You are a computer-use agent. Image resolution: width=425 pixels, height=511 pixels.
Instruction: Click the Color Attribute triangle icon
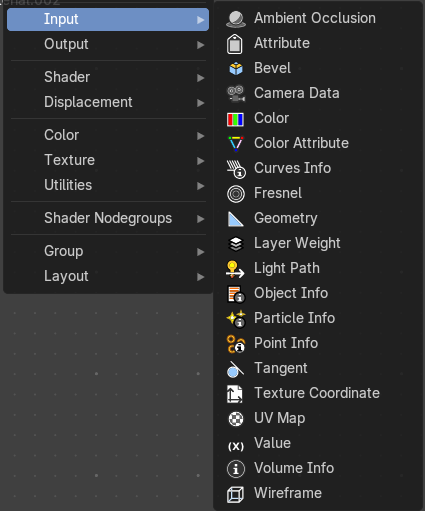[x=236, y=144]
